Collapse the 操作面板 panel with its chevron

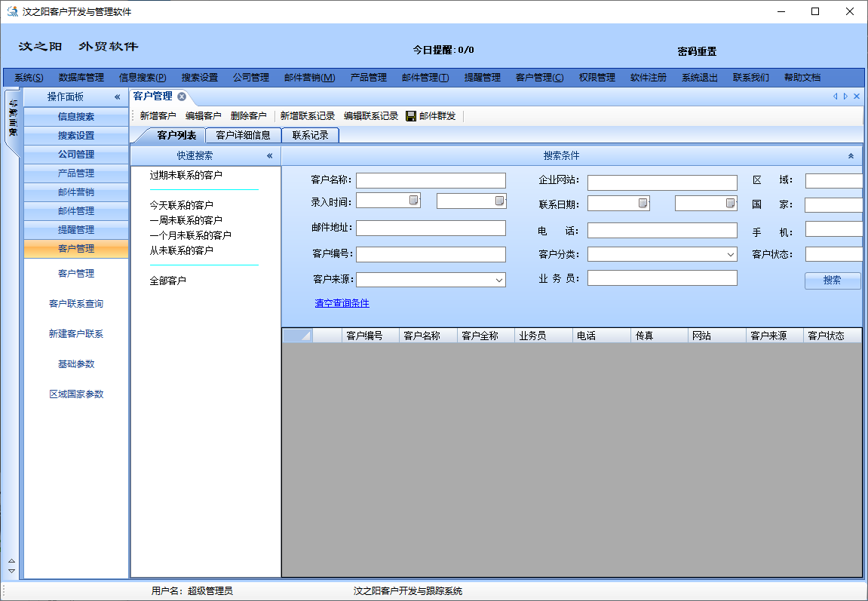[118, 97]
